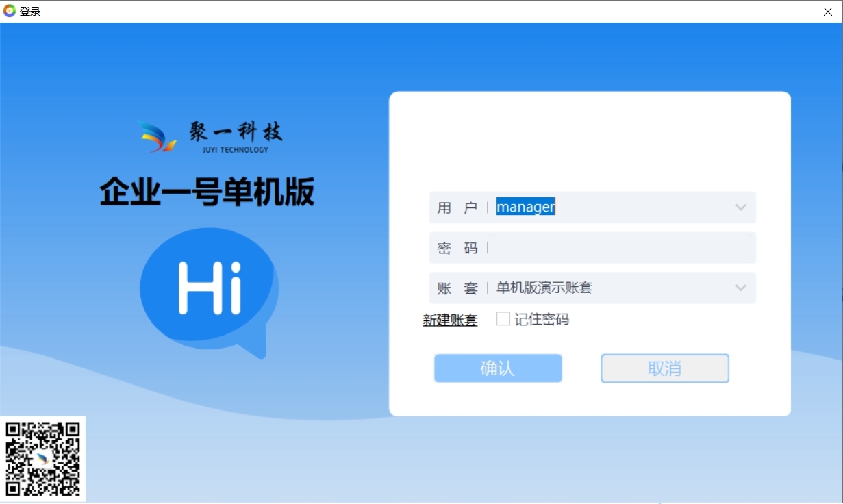Open the 新建账套 link
This screenshot has height=504, width=843.
pos(450,320)
